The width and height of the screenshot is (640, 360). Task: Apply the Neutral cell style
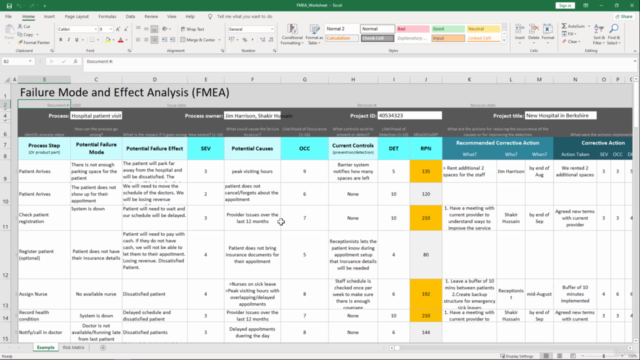483,29
